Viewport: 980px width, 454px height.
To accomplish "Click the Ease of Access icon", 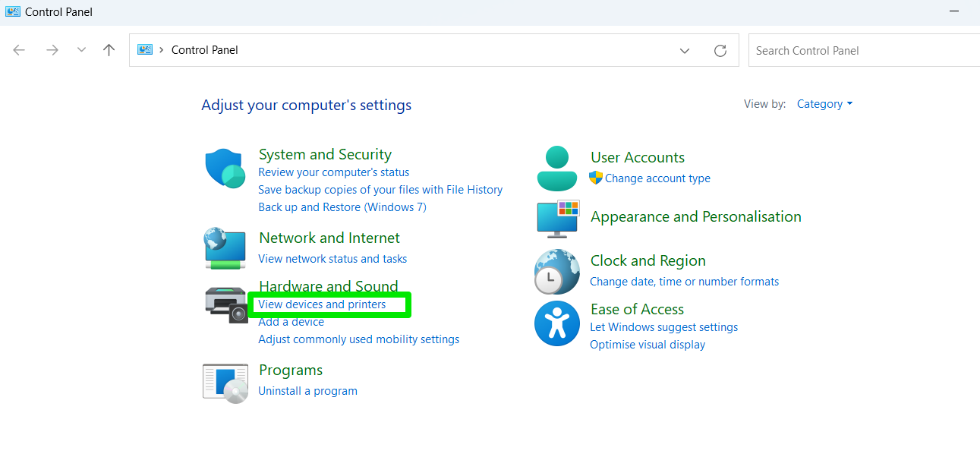I will coord(557,323).
